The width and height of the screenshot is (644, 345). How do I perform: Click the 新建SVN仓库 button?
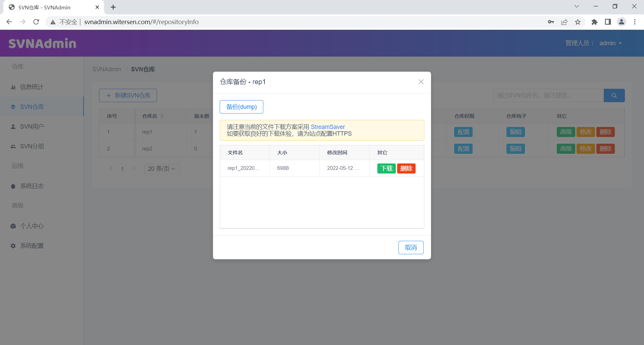click(x=128, y=95)
